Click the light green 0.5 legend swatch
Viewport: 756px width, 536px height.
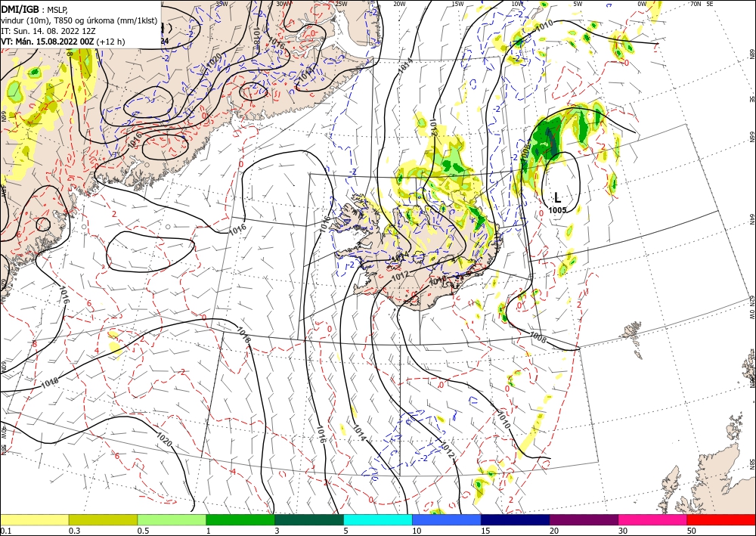point(172,519)
